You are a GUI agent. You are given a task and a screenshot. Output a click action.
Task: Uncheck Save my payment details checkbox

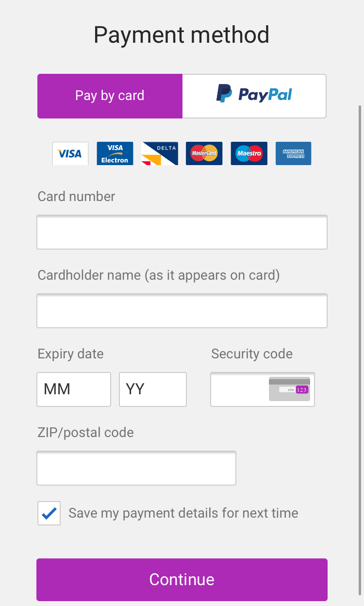click(x=49, y=513)
